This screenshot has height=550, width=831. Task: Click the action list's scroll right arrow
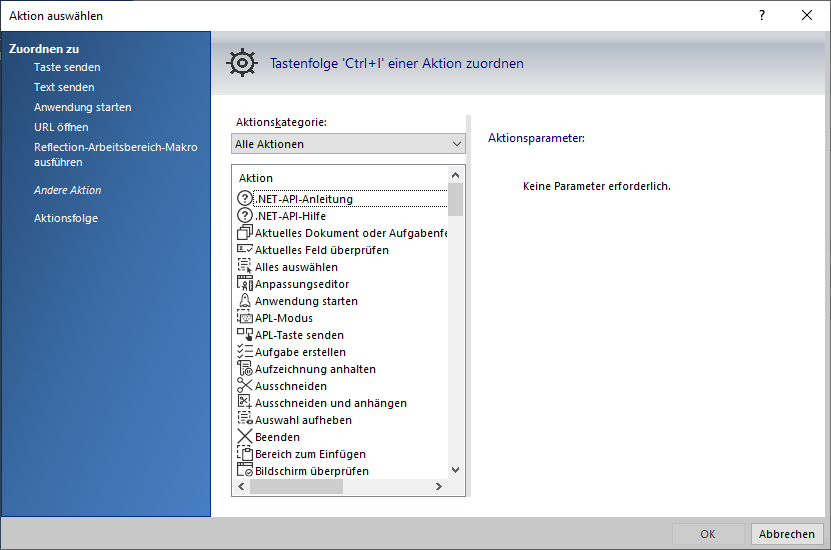(438, 486)
